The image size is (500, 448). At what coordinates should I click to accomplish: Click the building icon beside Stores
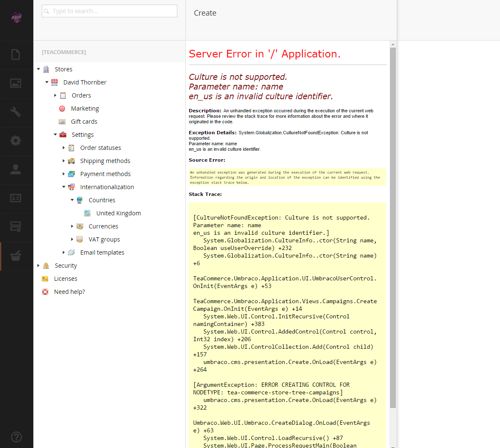46,69
